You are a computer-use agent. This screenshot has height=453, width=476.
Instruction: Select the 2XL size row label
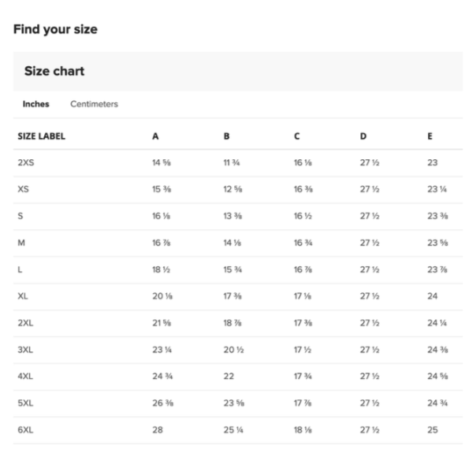click(24, 324)
